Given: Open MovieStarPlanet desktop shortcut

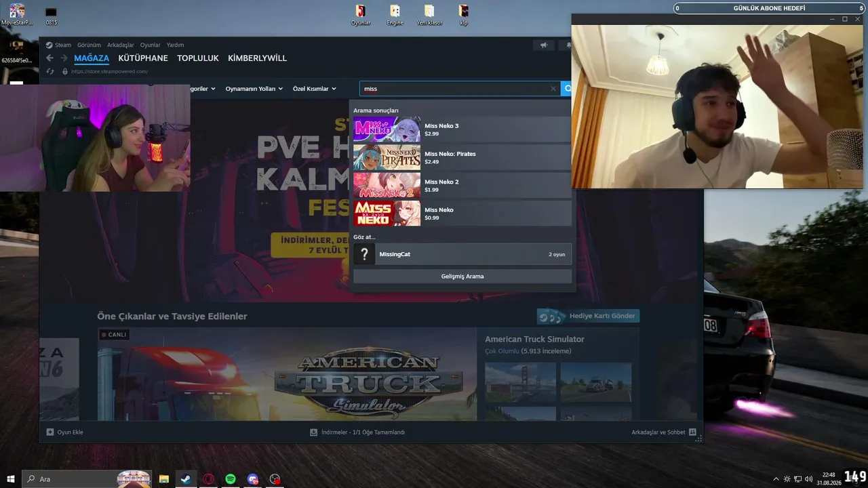Looking at the screenshot, I should tap(17, 14).
